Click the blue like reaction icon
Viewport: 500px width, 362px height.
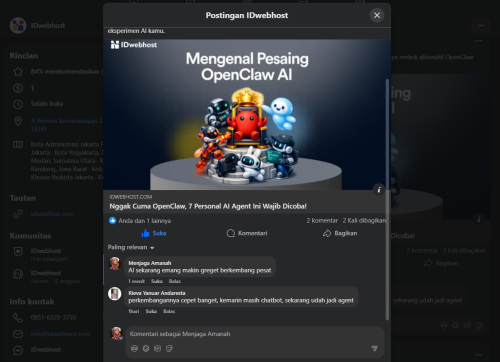pyautogui.click(x=113, y=220)
